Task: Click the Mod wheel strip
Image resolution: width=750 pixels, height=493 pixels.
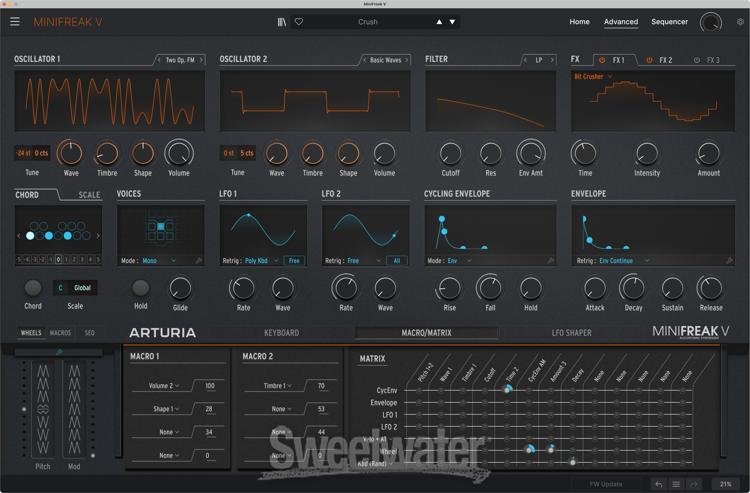Action: pyautogui.click(x=74, y=409)
